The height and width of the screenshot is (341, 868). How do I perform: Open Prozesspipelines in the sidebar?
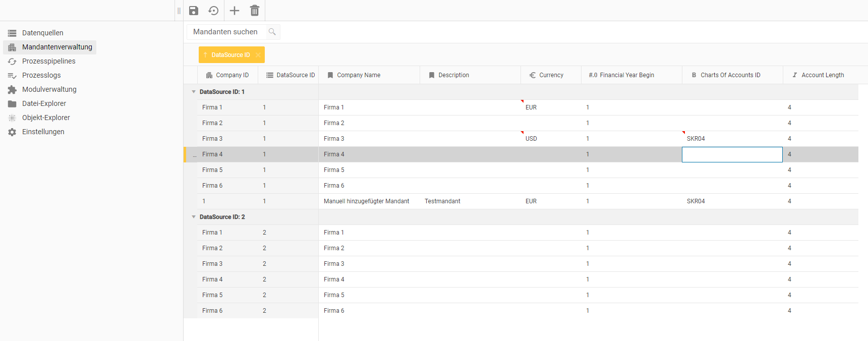click(48, 61)
